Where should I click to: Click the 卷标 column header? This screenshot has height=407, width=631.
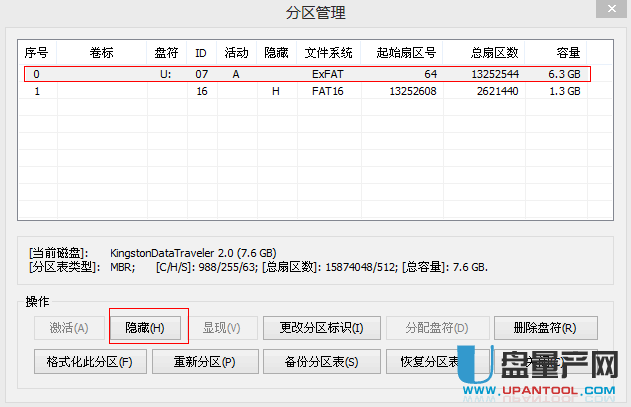pos(101,52)
